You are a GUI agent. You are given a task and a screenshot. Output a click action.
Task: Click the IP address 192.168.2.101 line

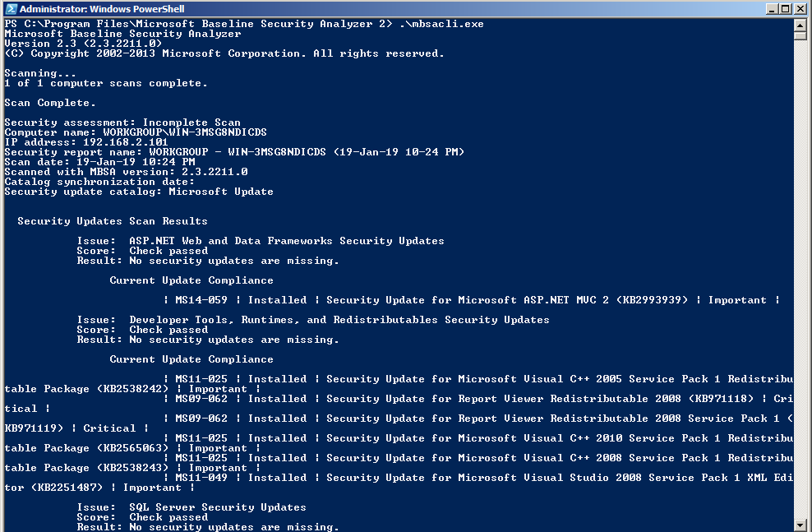coord(86,142)
